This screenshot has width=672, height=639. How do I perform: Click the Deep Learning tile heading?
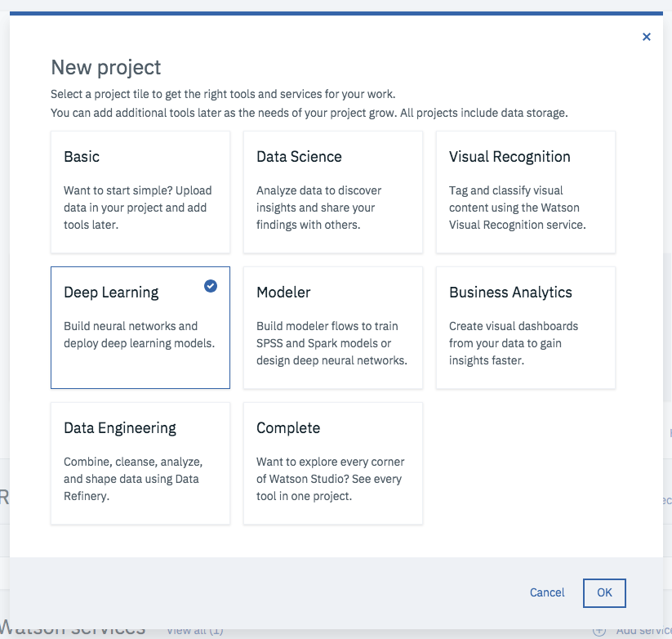click(111, 293)
